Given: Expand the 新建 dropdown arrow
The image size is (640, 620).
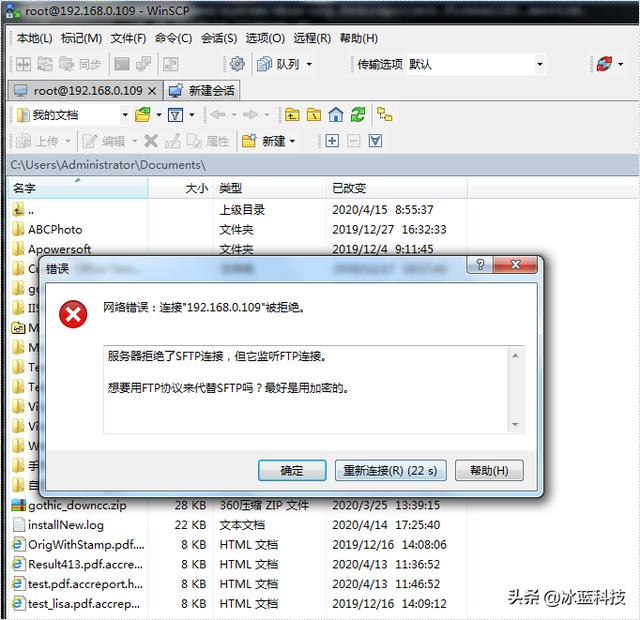Looking at the screenshot, I should (x=292, y=141).
